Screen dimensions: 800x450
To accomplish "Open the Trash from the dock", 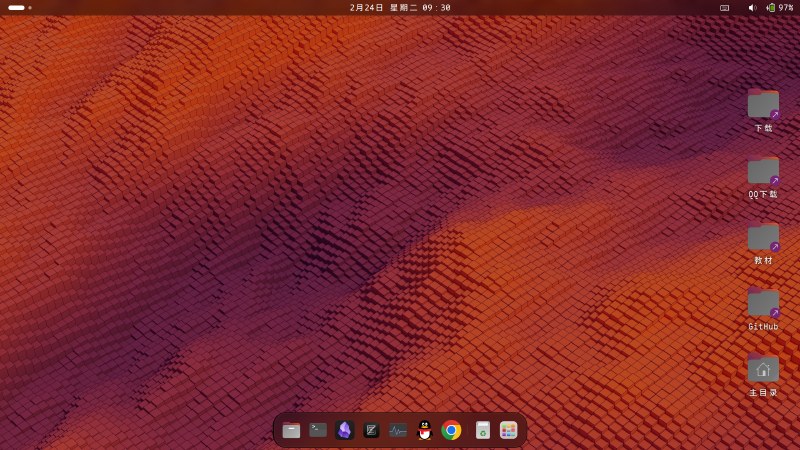I will click(483, 430).
